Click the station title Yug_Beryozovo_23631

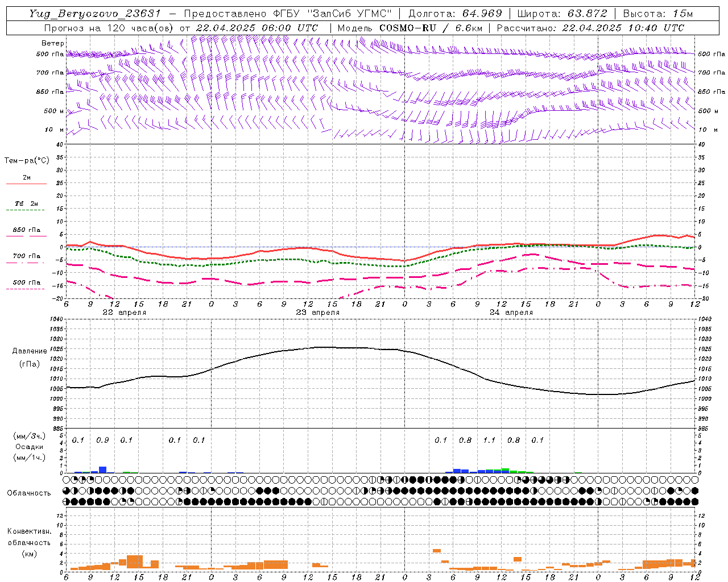pyautogui.click(x=95, y=14)
